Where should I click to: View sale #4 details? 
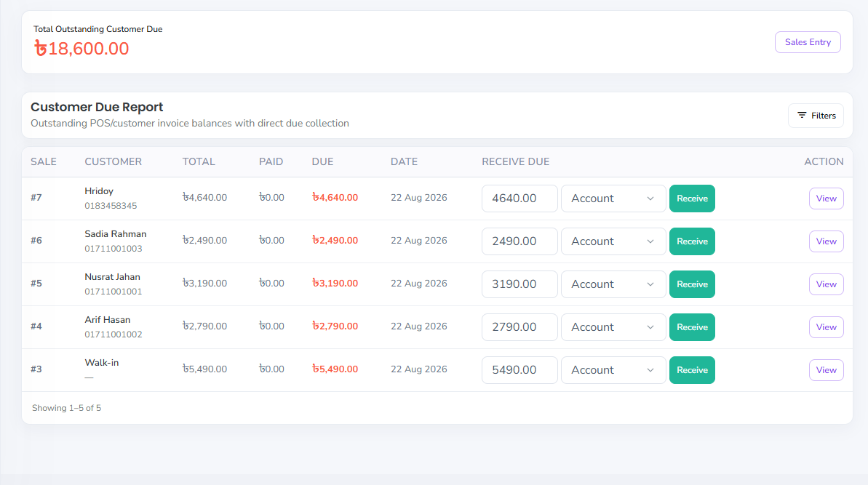(826, 326)
